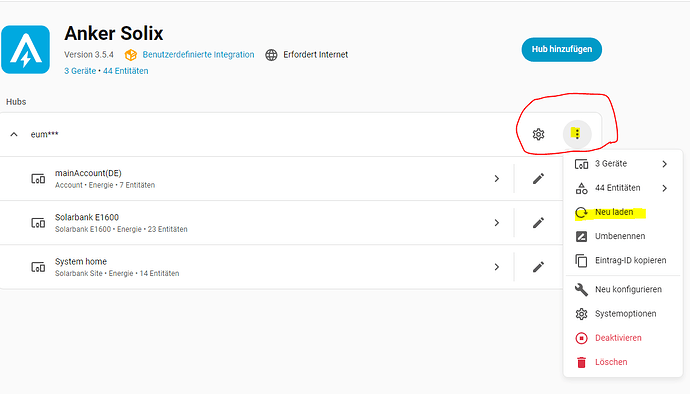This screenshot has height=394, width=690.
Task: Click the globe internet-required icon
Action: click(272, 55)
